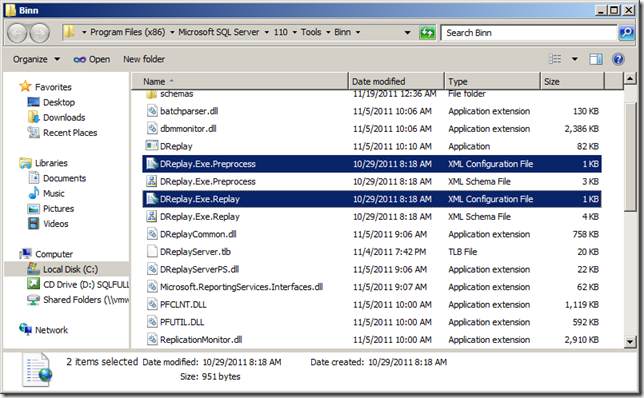This screenshot has width=644, height=398.
Task: Click the batchparser.dll file icon
Action: tap(152, 111)
